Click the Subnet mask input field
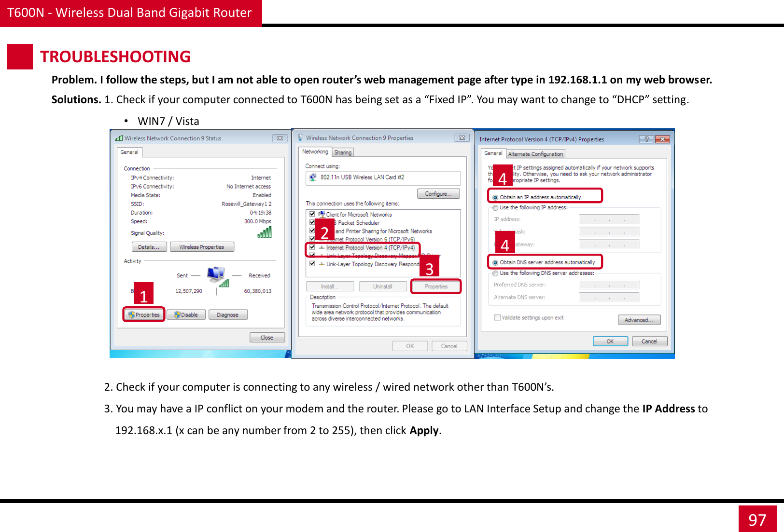The width and height of the screenshot is (784, 532). tap(609, 232)
